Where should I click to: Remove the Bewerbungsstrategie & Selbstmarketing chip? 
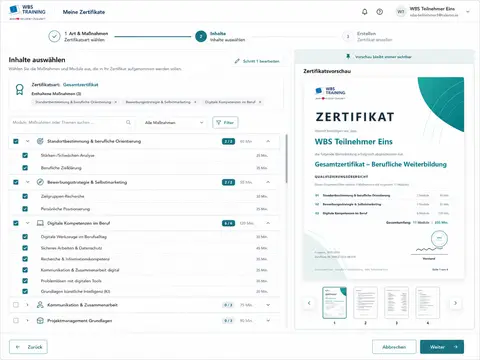coord(195,102)
